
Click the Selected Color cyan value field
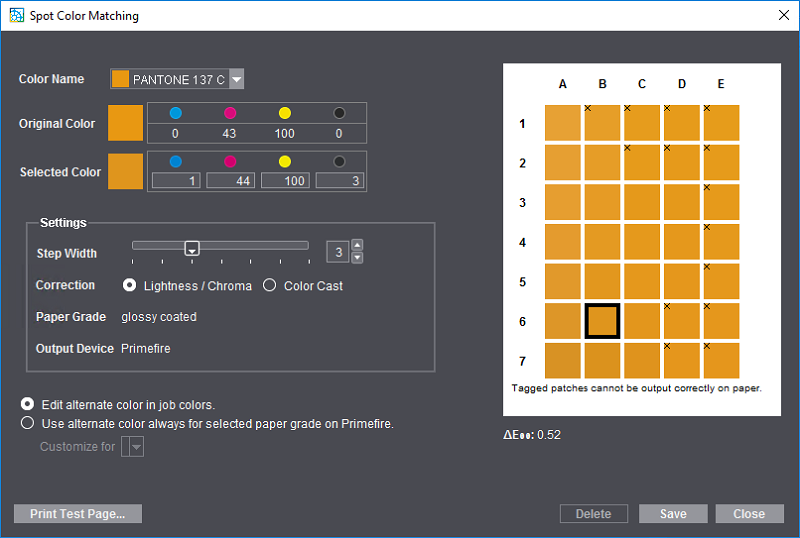[x=176, y=181]
